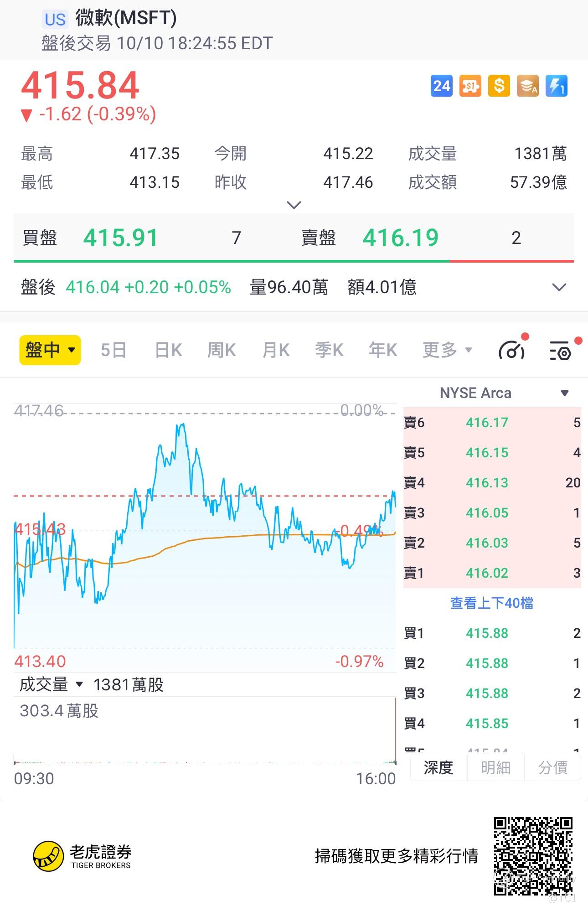Viewport: 588px width, 911px height.
Task: Select the 賣6 order row at 416.17
Action: [492, 423]
